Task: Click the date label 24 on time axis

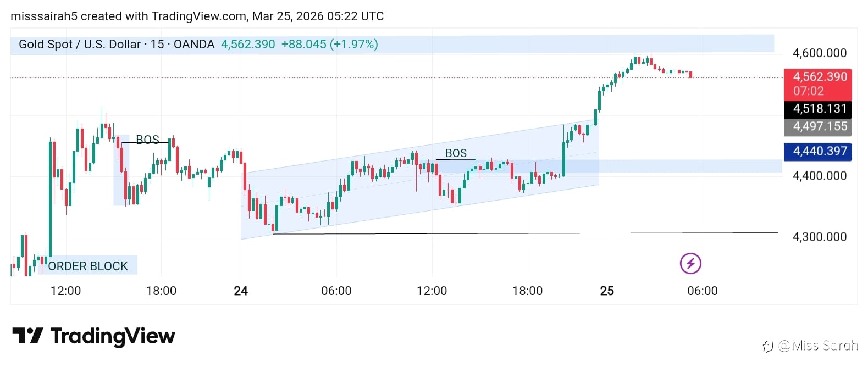Action: (241, 291)
